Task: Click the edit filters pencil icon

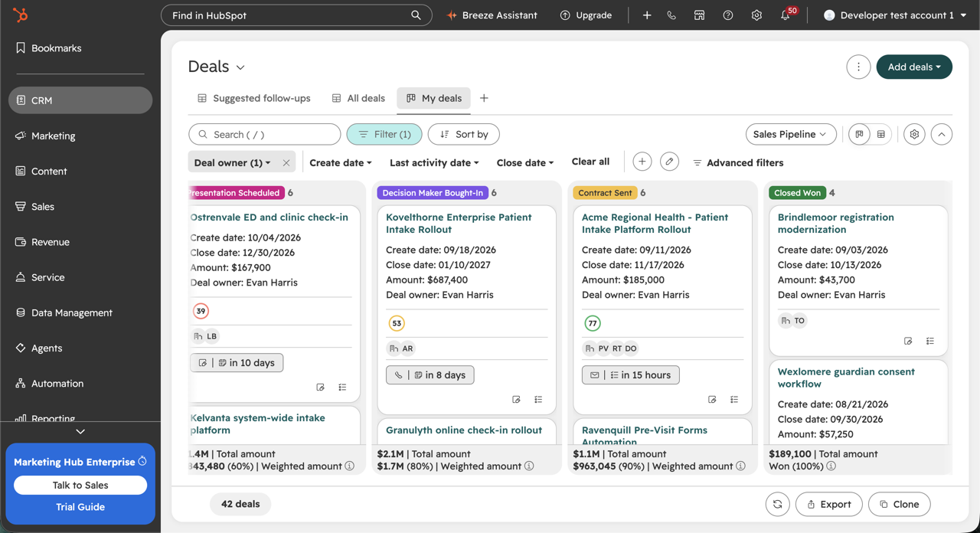Action: (x=669, y=162)
